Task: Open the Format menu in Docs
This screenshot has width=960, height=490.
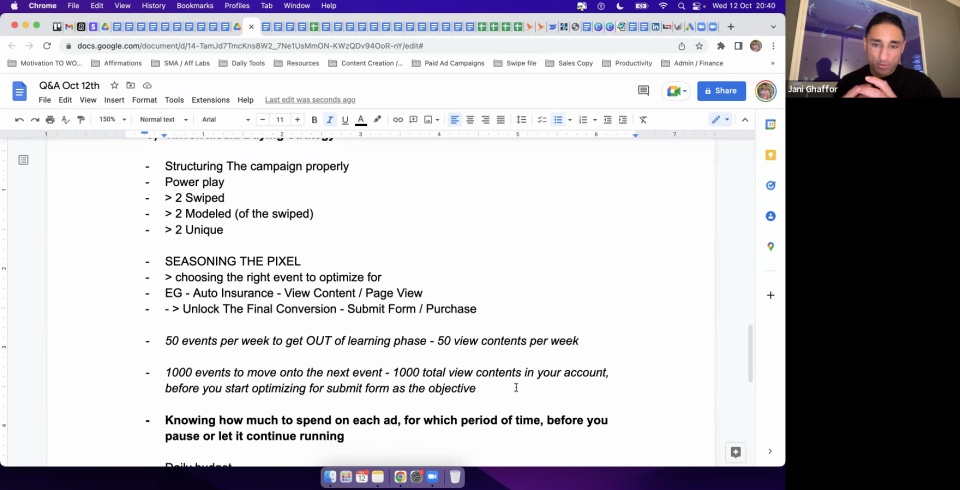Action: point(144,100)
